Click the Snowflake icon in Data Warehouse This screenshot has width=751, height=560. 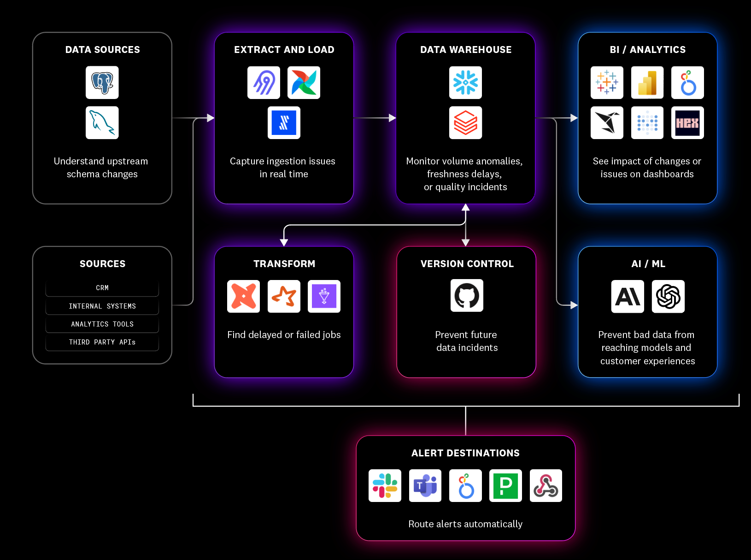coord(465,82)
